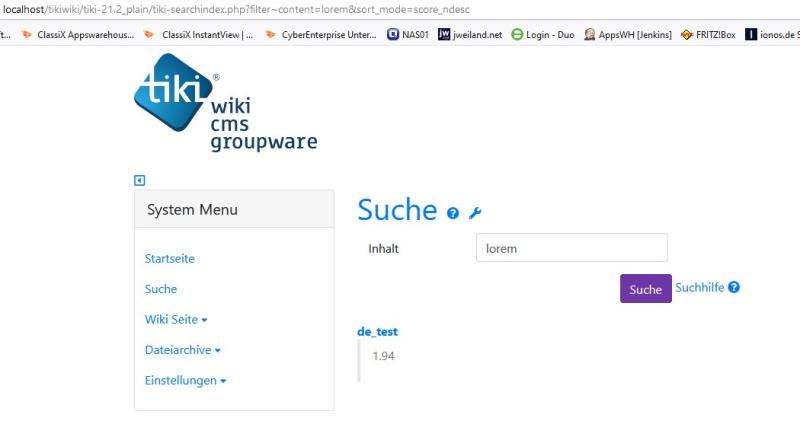This screenshot has height=421, width=800.
Task: Click the purple Suche button
Action: coord(646,289)
